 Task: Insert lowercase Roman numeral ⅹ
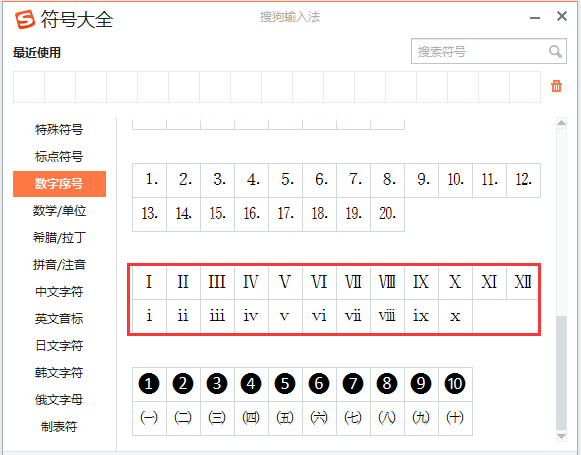point(455,316)
